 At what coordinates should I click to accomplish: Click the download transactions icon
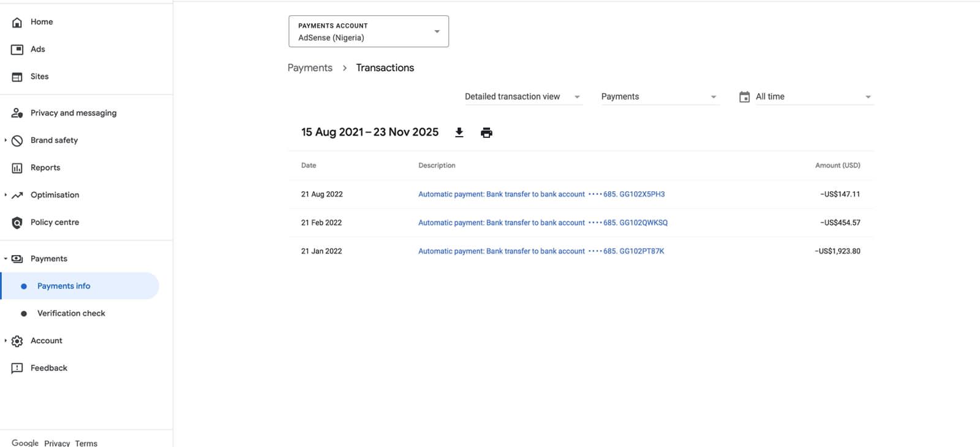click(x=459, y=132)
